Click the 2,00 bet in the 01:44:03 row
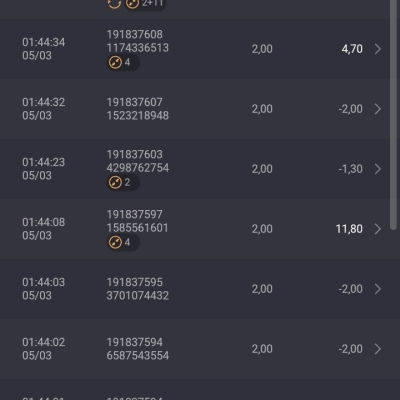This screenshot has height=400, width=400. click(x=262, y=289)
